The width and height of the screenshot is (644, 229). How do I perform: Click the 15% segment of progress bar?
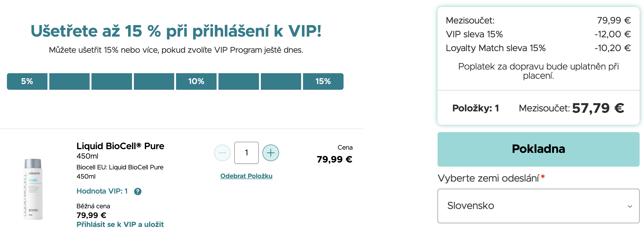323,81
